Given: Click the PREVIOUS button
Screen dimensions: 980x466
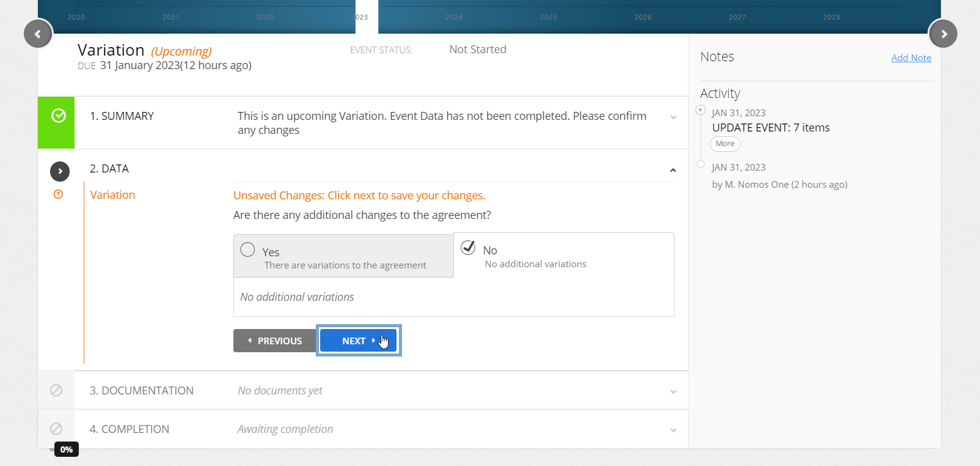Looking at the screenshot, I should (x=274, y=341).
